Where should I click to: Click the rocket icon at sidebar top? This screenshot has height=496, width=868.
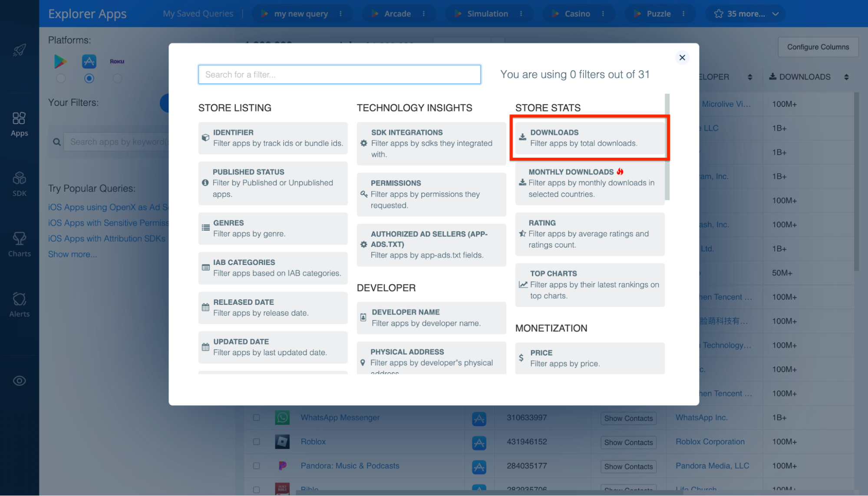click(19, 50)
